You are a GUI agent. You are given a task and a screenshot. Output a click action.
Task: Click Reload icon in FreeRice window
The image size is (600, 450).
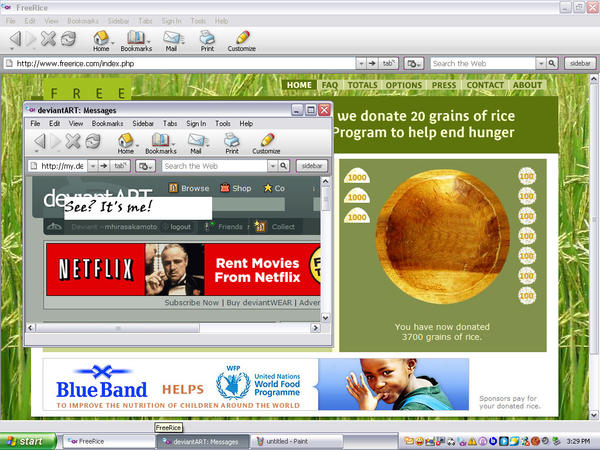coord(68,38)
